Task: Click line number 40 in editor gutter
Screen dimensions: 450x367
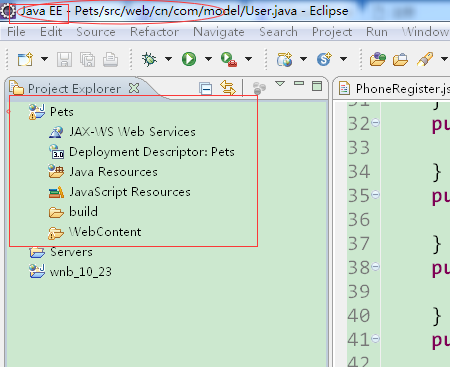Action: tap(359, 316)
